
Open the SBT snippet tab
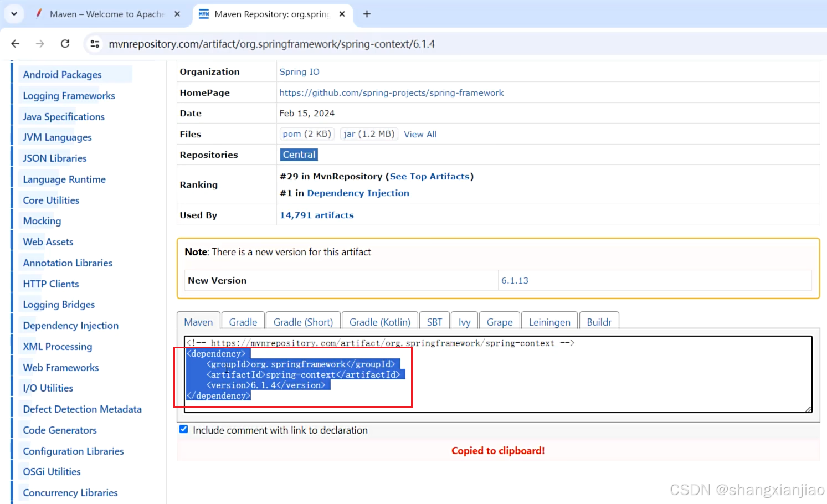pyautogui.click(x=435, y=322)
